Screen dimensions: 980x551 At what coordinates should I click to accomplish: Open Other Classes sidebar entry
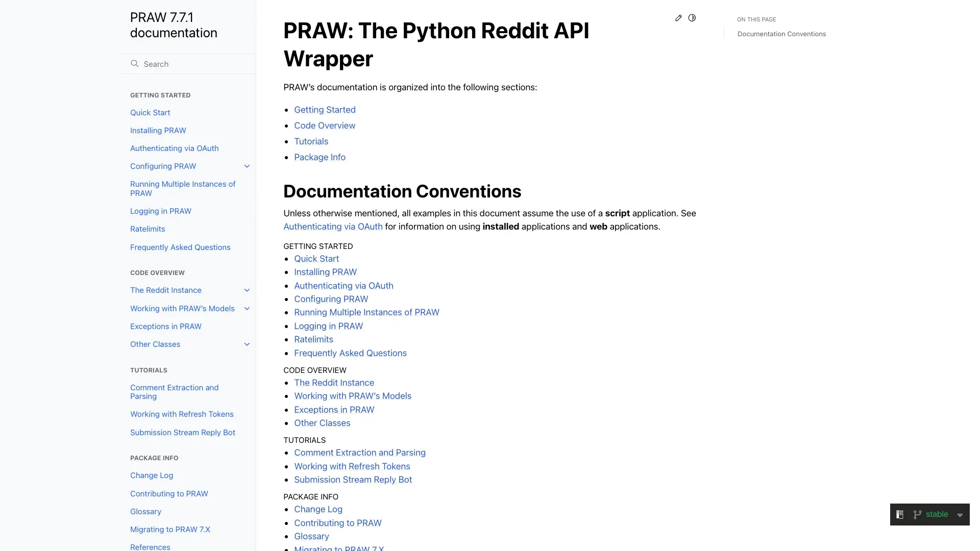click(155, 344)
